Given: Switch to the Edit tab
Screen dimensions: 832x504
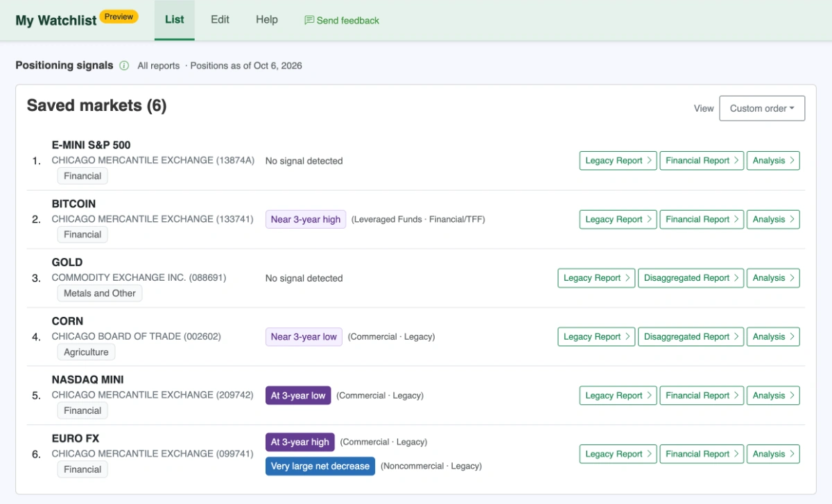Looking at the screenshot, I should point(220,19).
